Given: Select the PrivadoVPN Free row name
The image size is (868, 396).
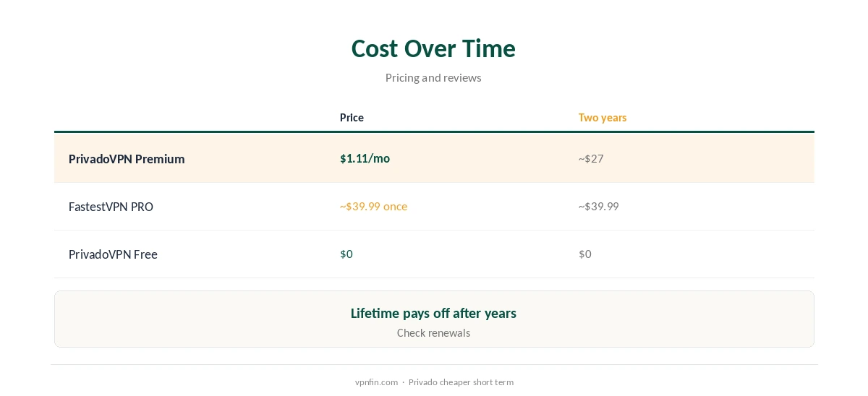Looking at the screenshot, I should click(x=113, y=254).
